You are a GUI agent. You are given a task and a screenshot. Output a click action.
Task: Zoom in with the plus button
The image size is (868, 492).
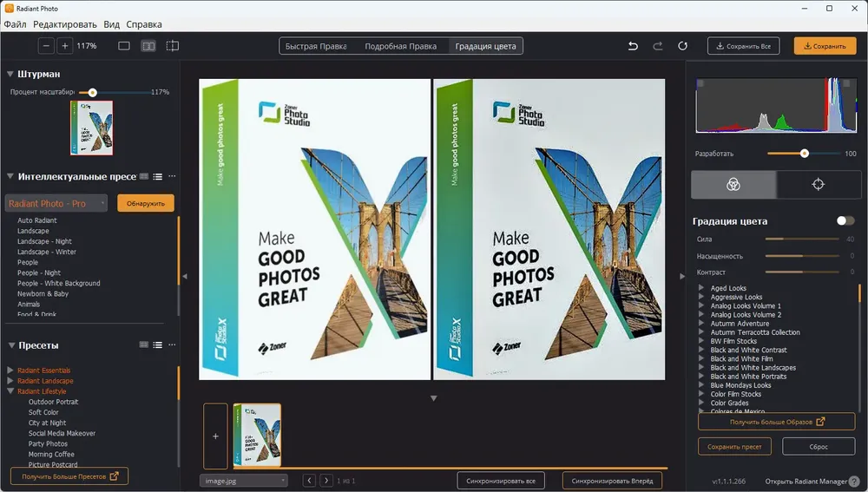(x=65, y=46)
